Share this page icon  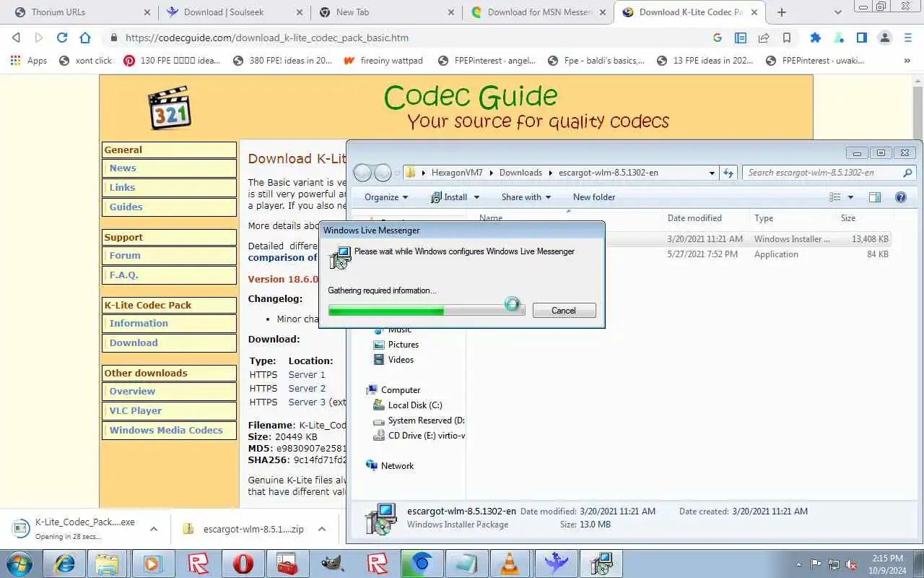(x=763, y=38)
